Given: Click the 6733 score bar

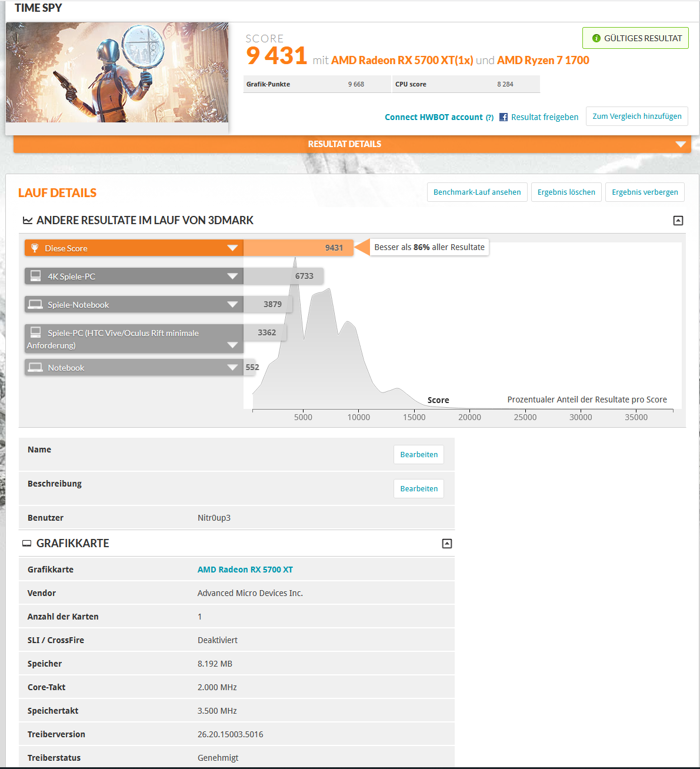Looking at the screenshot, I should 284,276.
